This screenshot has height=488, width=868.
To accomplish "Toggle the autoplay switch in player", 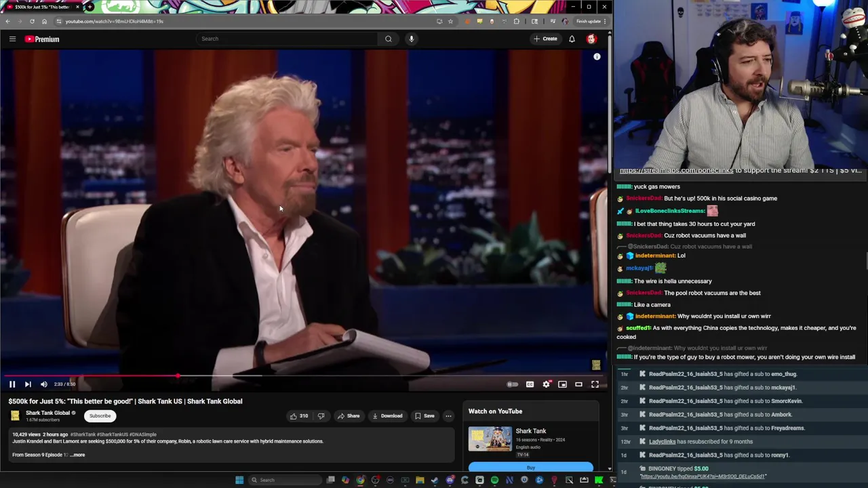I will (513, 384).
